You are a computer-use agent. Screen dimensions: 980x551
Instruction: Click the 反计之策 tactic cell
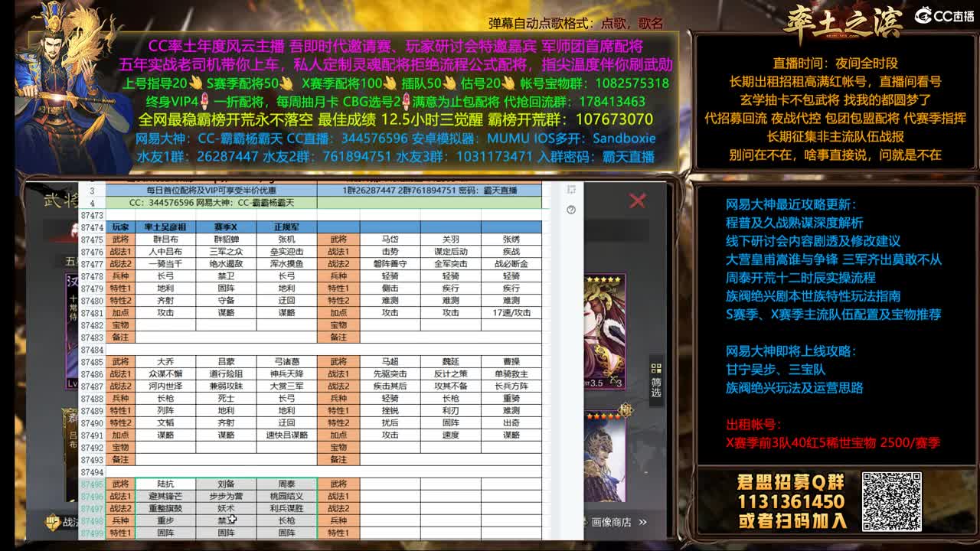pyautogui.click(x=451, y=374)
